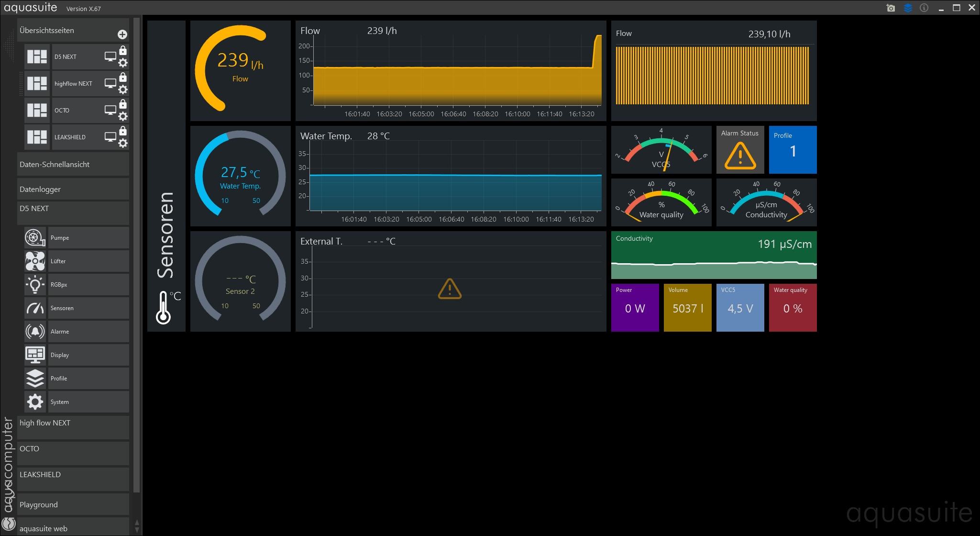Image resolution: width=980 pixels, height=536 pixels.
Task: Click the VCC5 4,5 V tile
Action: [x=740, y=308]
